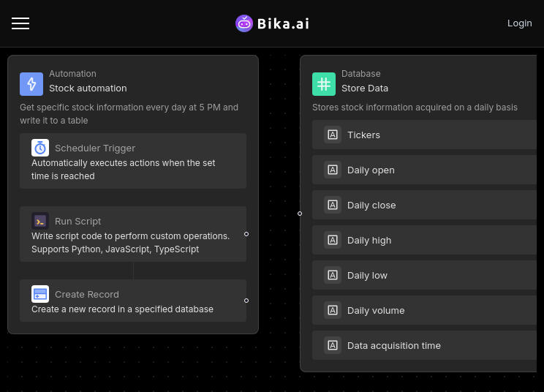Select the Data acquisition time field

(x=424, y=345)
